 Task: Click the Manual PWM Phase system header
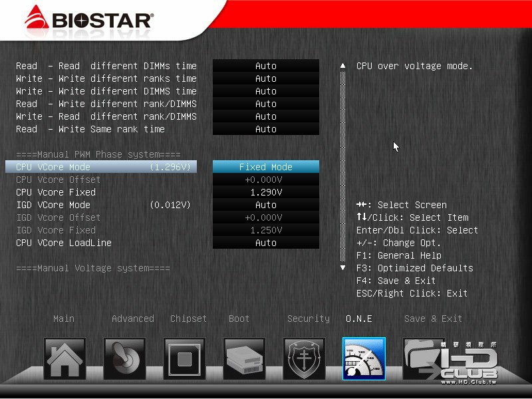pyautogui.click(x=98, y=154)
